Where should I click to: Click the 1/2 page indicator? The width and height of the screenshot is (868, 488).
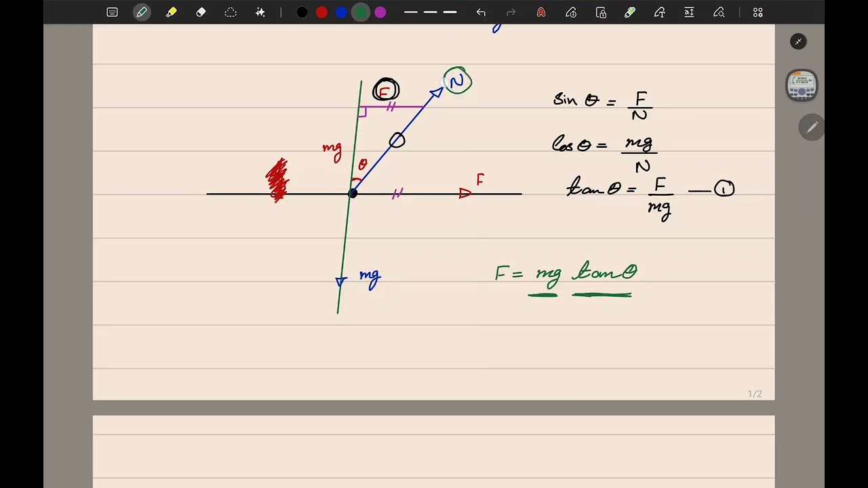click(x=755, y=394)
